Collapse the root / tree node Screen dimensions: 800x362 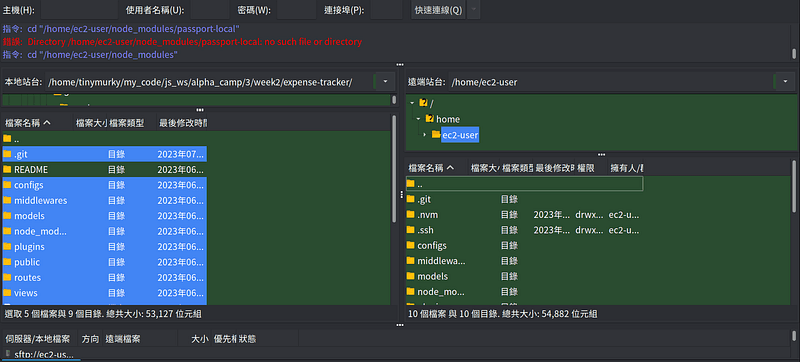412,103
